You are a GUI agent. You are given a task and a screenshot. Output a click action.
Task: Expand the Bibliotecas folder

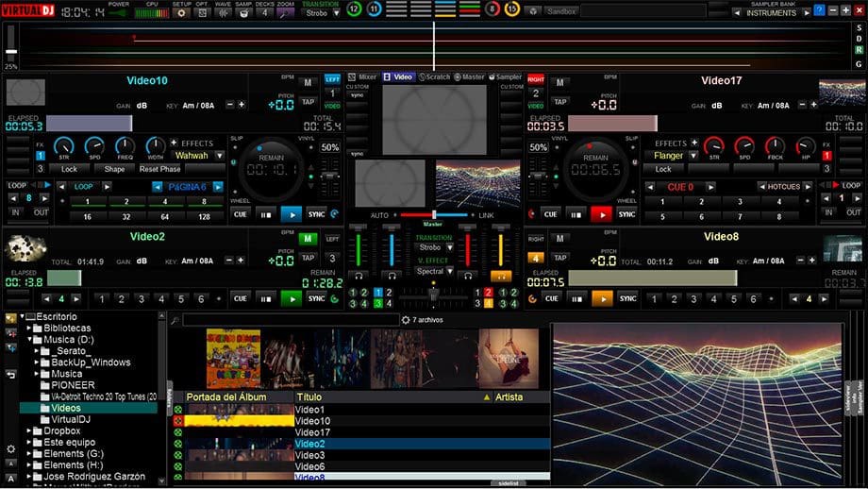click(29, 329)
